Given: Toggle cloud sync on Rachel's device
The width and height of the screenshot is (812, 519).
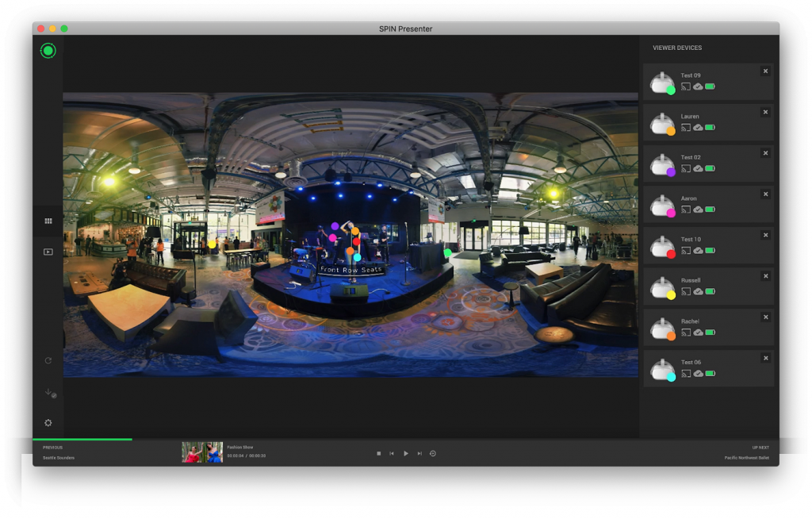Looking at the screenshot, I should click(x=698, y=333).
